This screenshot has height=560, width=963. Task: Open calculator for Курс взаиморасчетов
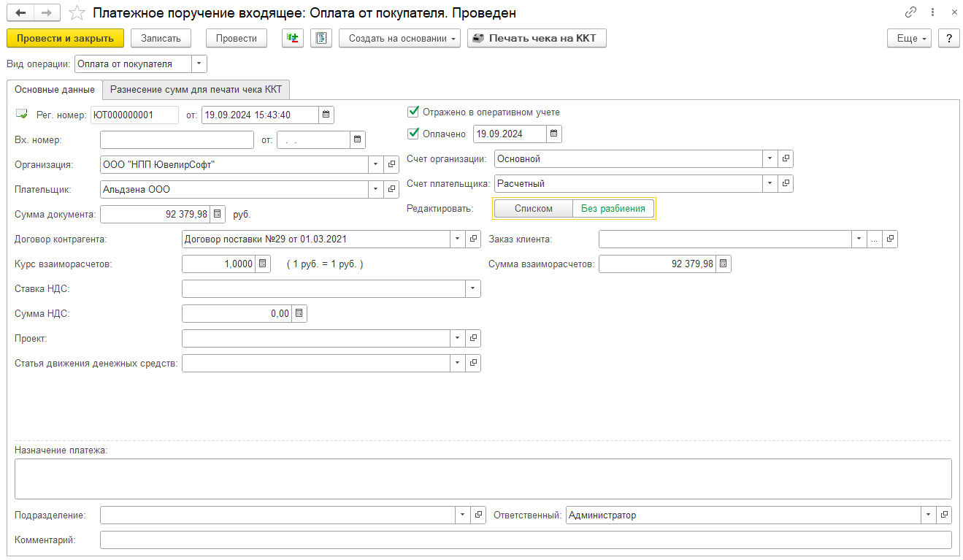point(264,264)
